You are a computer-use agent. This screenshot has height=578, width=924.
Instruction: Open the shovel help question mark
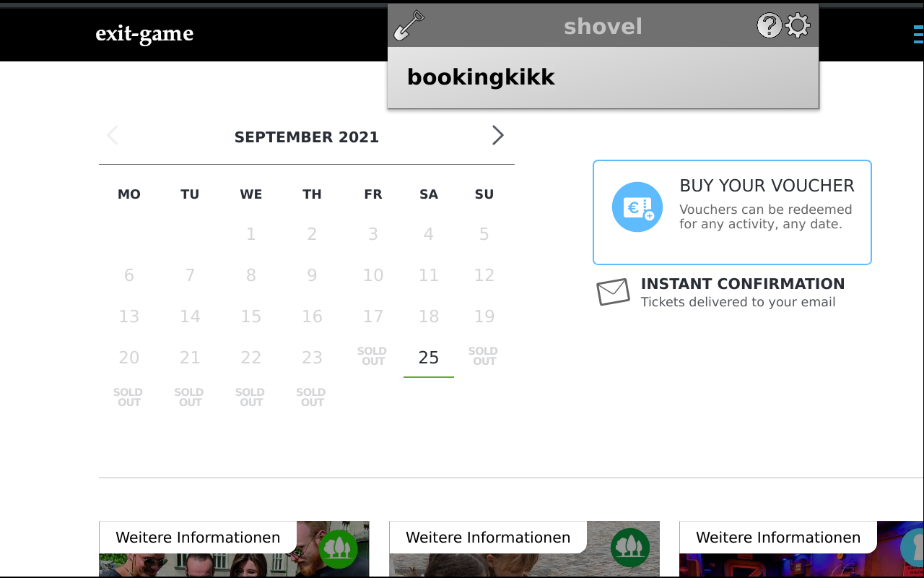click(770, 26)
